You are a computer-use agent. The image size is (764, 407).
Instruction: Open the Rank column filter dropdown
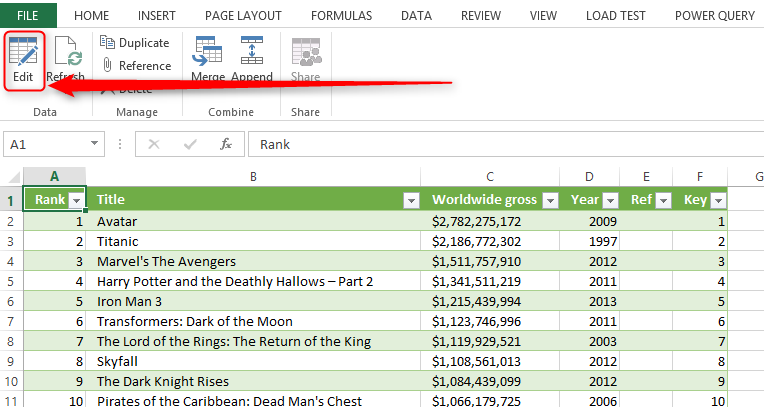[76, 200]
